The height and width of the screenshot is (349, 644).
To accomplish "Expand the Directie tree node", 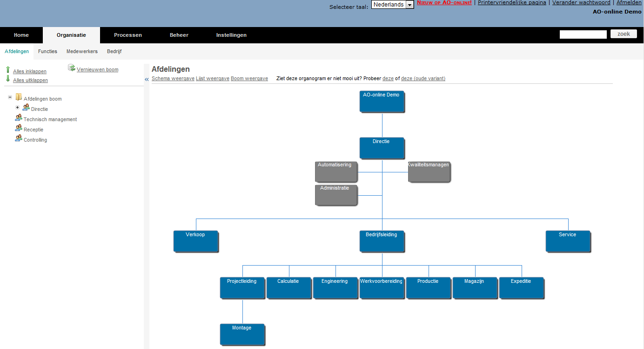I will [x=17, y=108].
